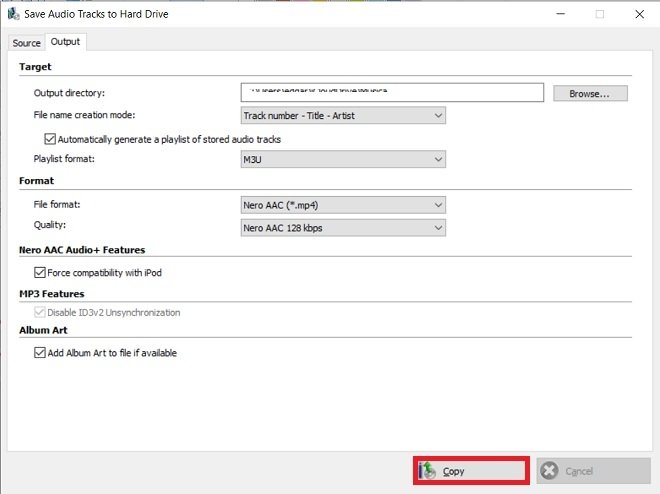Screen dimensions: 660x494
Task: Click the "Output directory:" label
Action: click(69, 93)
